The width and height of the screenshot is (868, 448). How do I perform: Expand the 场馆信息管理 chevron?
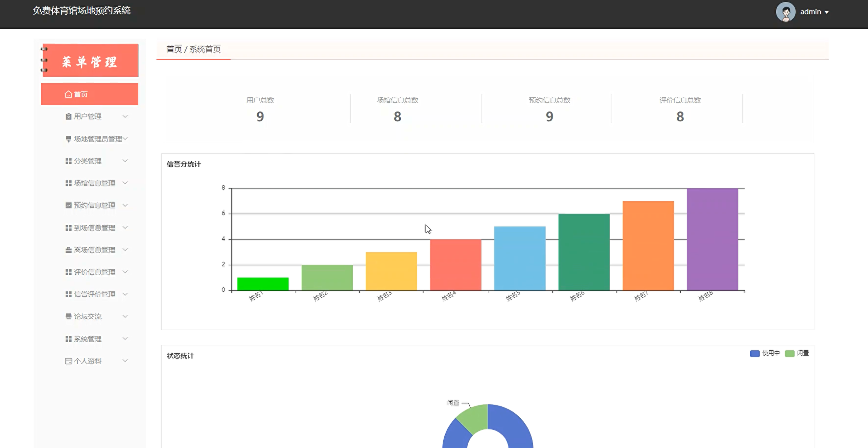(x=125, y=183)
